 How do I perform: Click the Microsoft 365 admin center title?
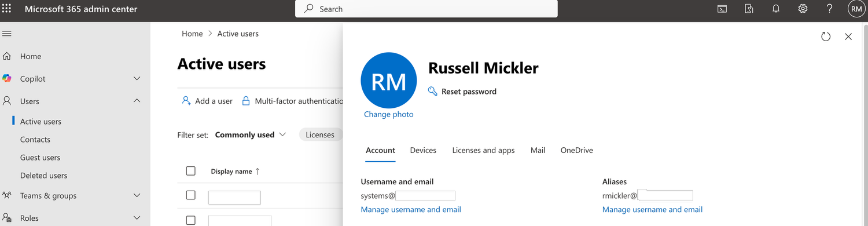(x=81, y=9)
